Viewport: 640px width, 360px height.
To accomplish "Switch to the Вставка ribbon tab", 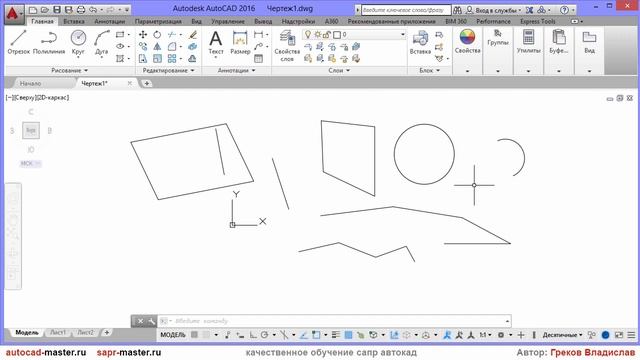I will pyautogui.click(x=74, y=21).
